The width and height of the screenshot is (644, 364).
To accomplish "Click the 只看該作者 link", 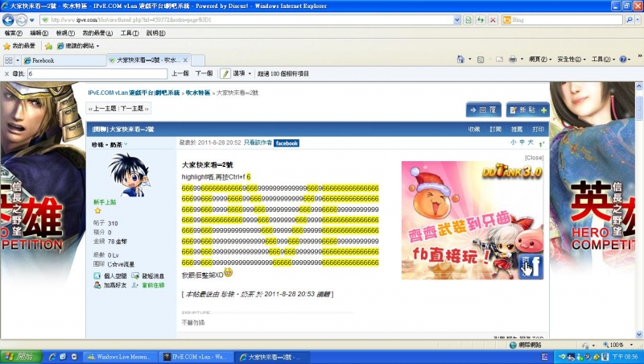I will 258,143.
